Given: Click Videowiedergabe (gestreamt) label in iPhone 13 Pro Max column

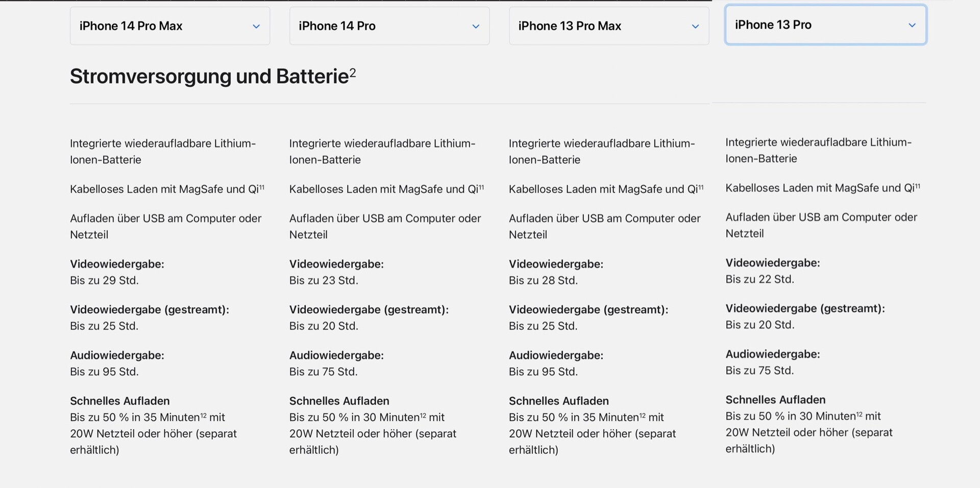Looking at the screenshot, I should pos(588,309).
